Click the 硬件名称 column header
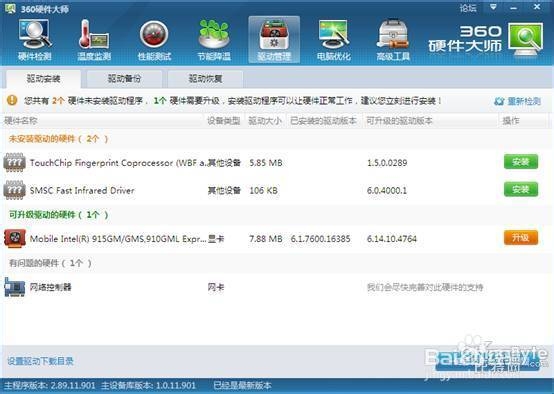Screen dimensions: 554x394 (20, 121)
